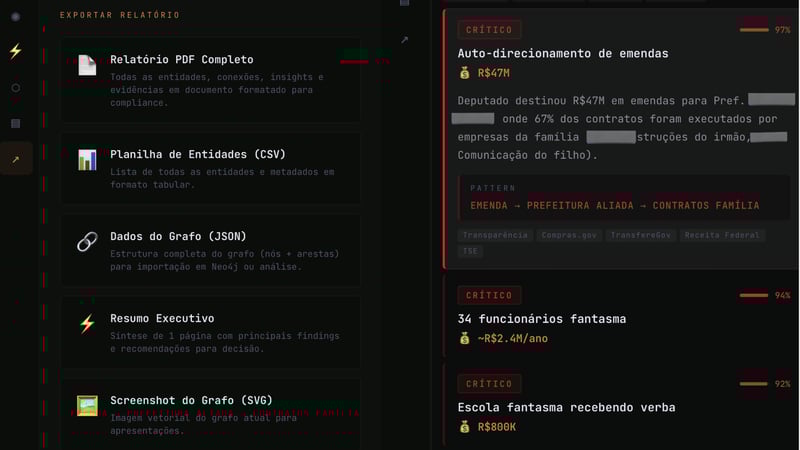Viewport: 800px width, 450px height.
Task: Open the export arrow tab in sidebar
Action: (x=15, y=159)
